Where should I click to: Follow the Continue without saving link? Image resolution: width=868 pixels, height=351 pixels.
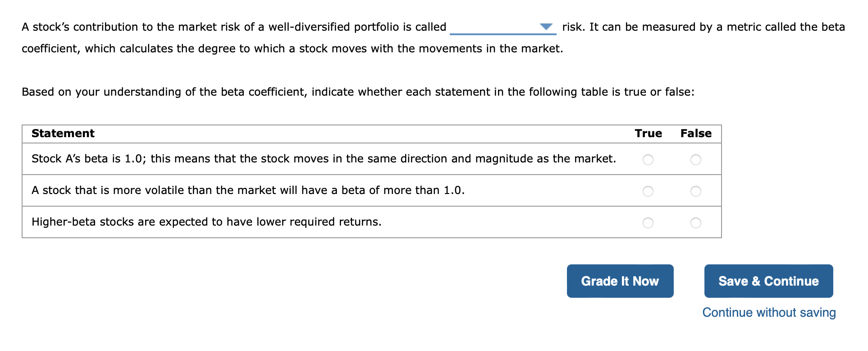pyautogui.click(x=768, y=313)
